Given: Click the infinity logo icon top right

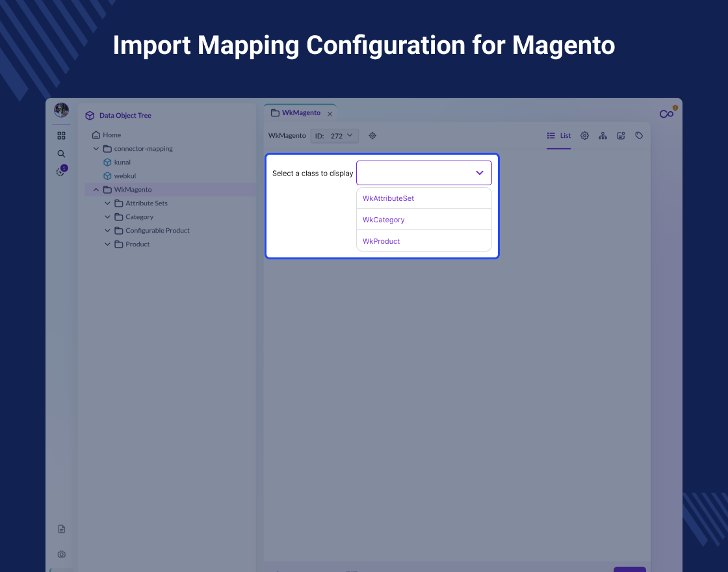Looking at the screenshot, I should [667, 113].
